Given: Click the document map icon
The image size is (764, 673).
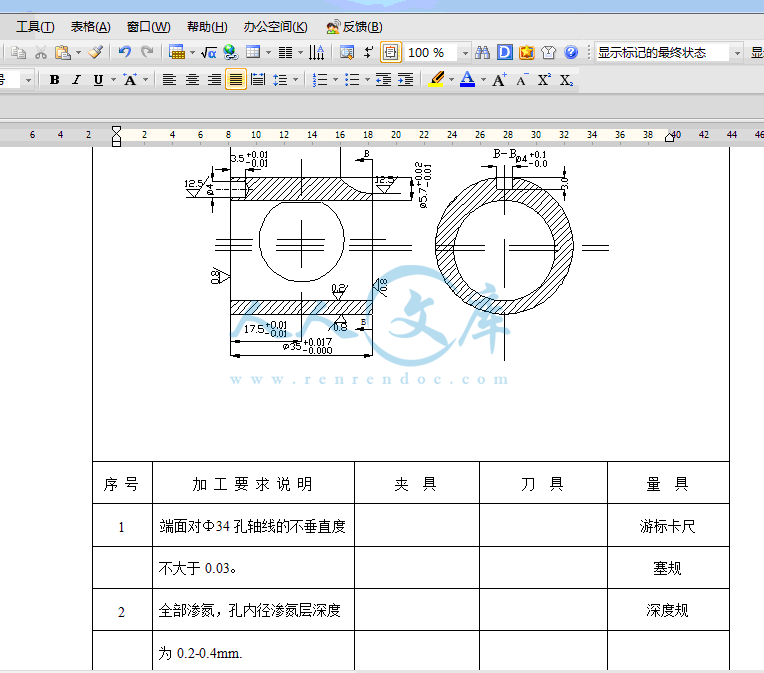Looking at the screenshot, I should pyautogui.click(x=347, y=52).
